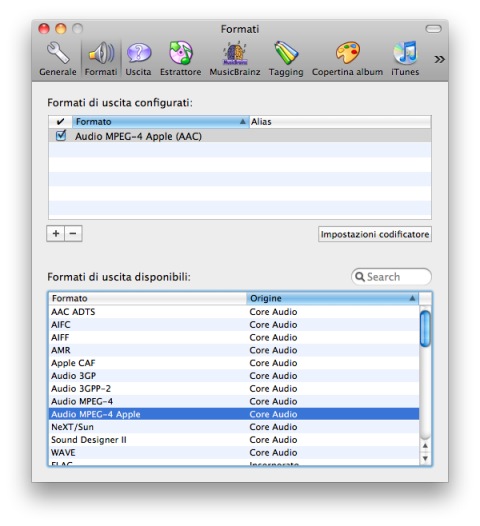
Task: Remove format with minus button
Action: pos(73,233)
